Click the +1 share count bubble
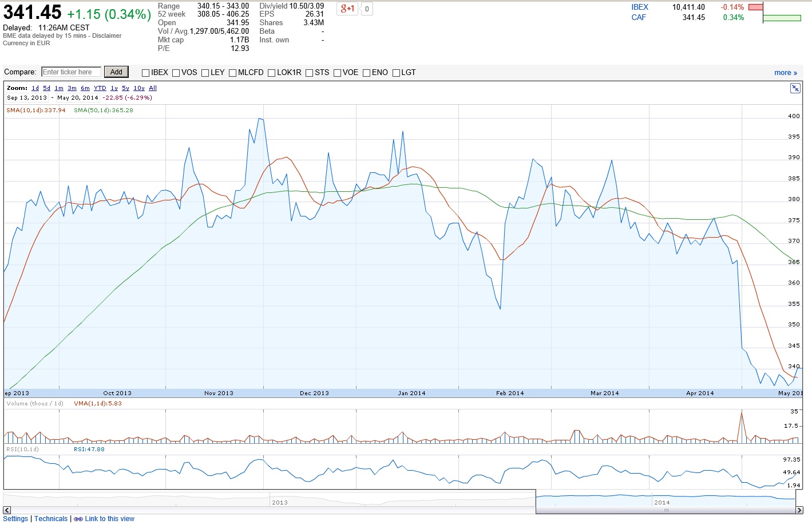This screenshot has width=812, height=532. (x=367, y=9)
